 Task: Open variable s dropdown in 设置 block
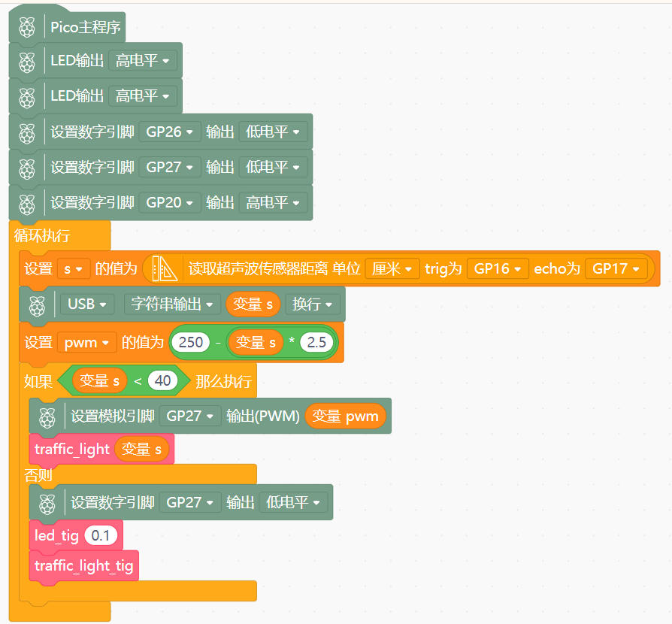point(74,269)
